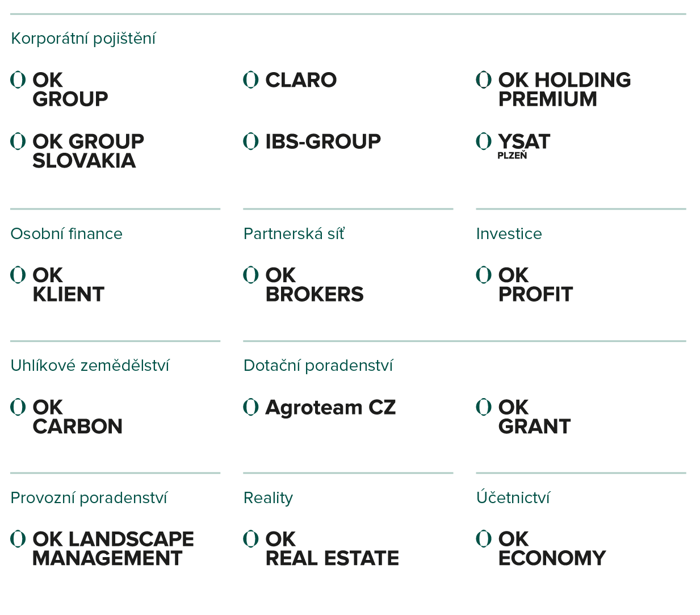Click the emblem beside Agroteam CZ
This screenshot has width=700, height=615.
coord(251,407)
